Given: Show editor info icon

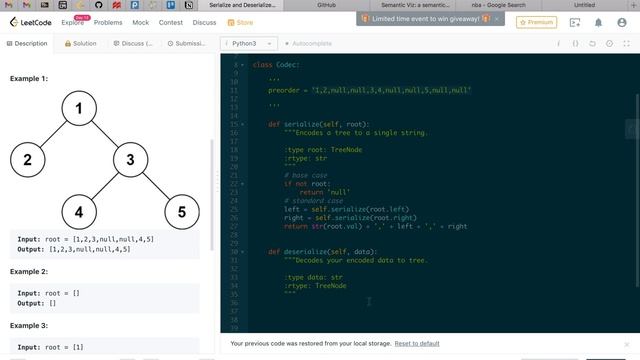Looking at the screenshot, I should coord(558,43).
